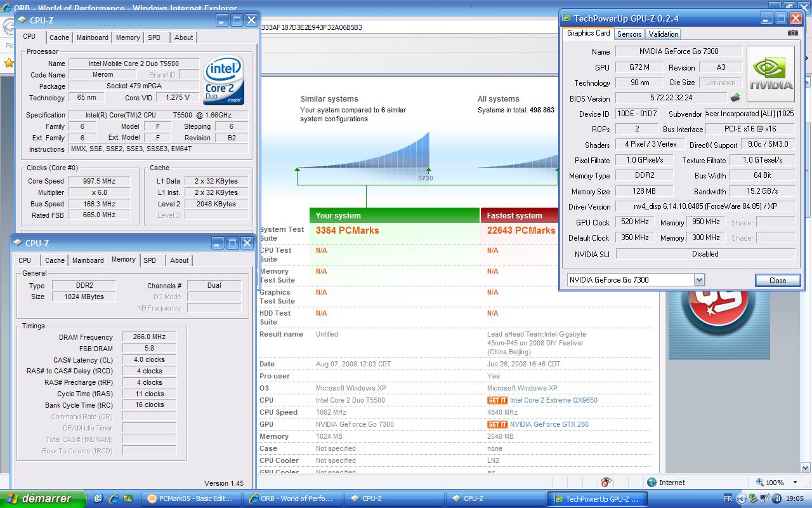Open the About tab in the lower CPU-Z window
The image size is (812, 508).
pyautogui.click(x=179, y=260)
